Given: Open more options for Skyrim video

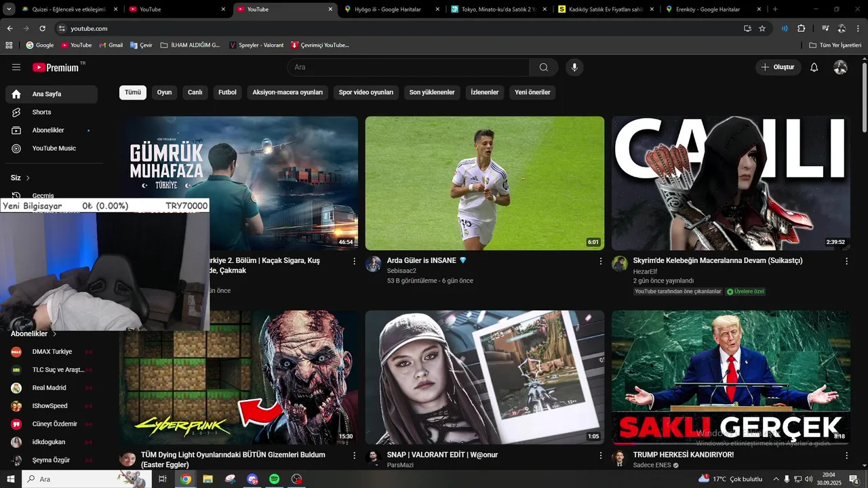Looking at the screenshot, I should click(846, 261).
